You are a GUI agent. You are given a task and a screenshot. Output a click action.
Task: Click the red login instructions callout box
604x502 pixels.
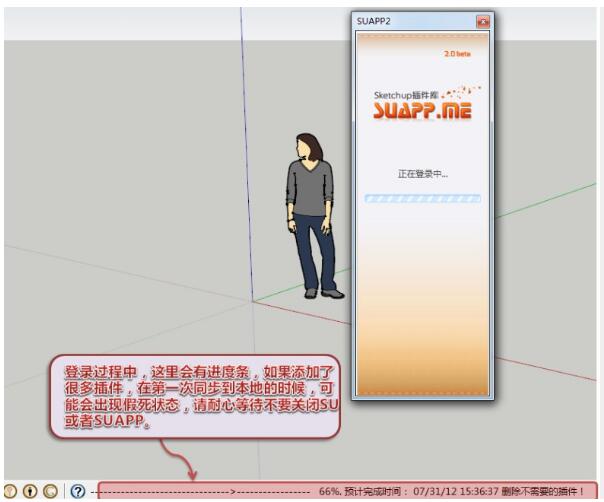195,396
